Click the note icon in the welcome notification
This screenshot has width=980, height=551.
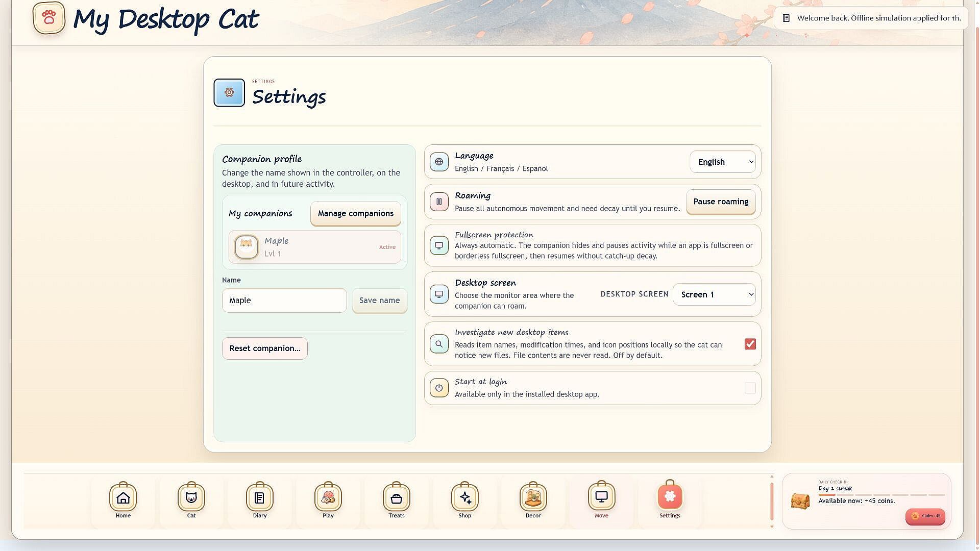tap(787, 18)
